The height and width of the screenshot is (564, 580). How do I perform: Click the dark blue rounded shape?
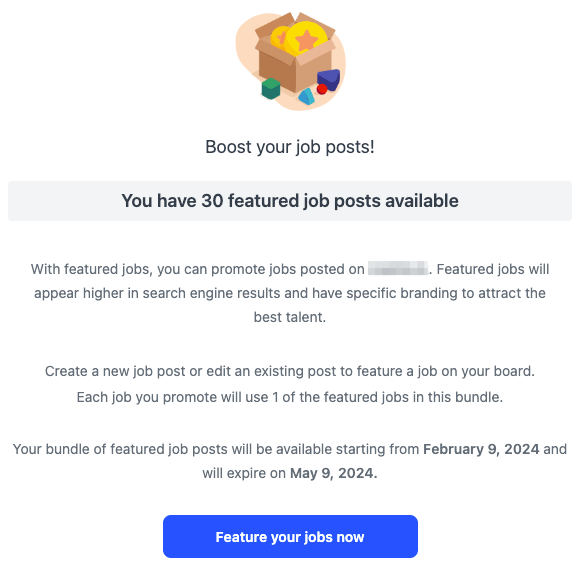click(328, 79)
